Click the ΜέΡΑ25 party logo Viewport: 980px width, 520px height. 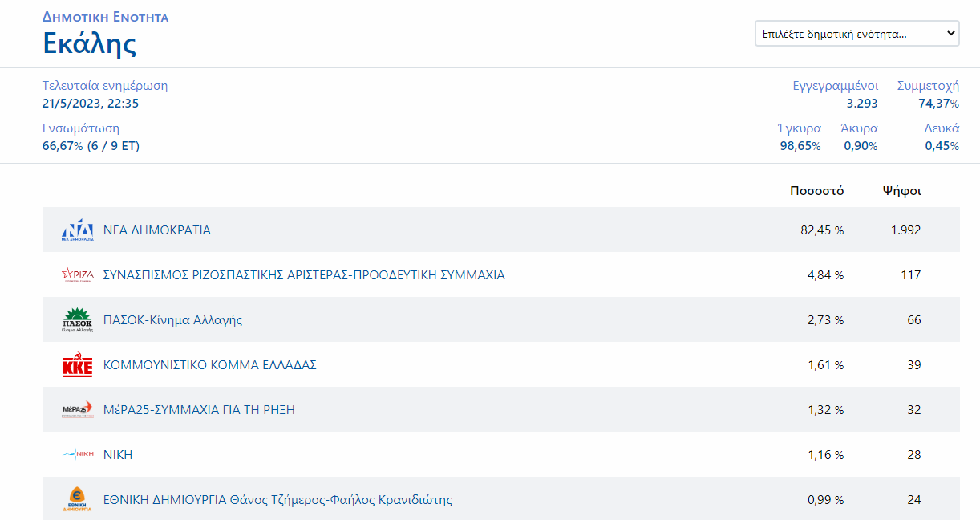pos(78,409)
